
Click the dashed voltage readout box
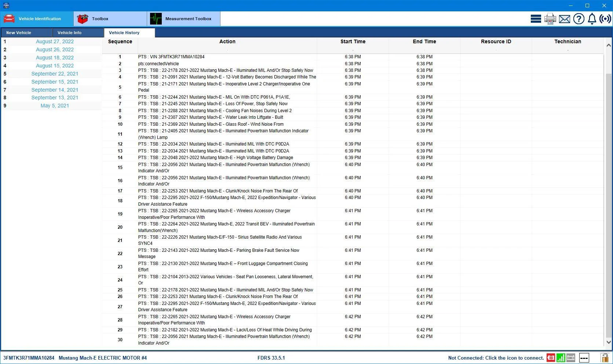[584, 358]
